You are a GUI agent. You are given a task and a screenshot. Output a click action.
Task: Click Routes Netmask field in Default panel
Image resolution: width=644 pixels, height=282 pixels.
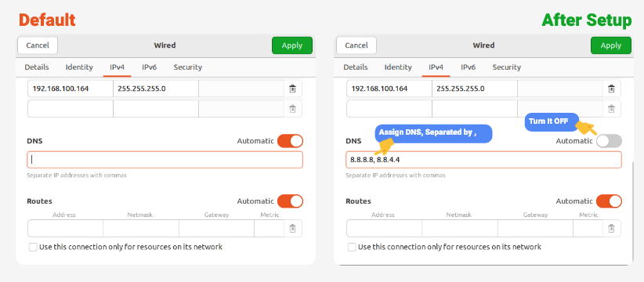[141, 229]
